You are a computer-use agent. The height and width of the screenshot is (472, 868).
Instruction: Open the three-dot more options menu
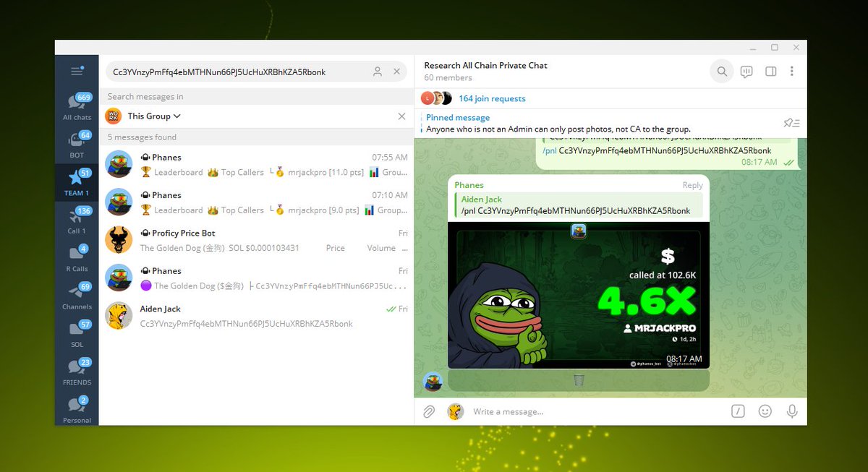coord(792,72)
